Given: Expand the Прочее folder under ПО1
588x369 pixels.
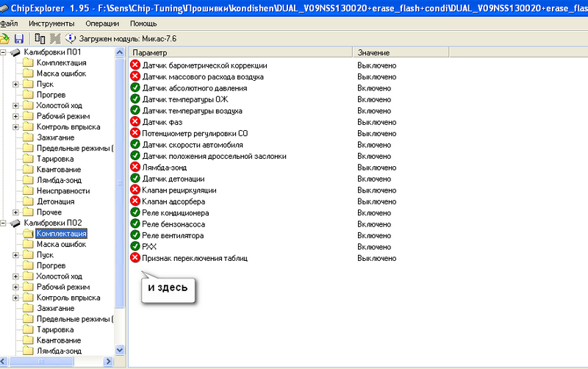Looking at the screenshot, I should pyautogui.click(x=16, y=212).
